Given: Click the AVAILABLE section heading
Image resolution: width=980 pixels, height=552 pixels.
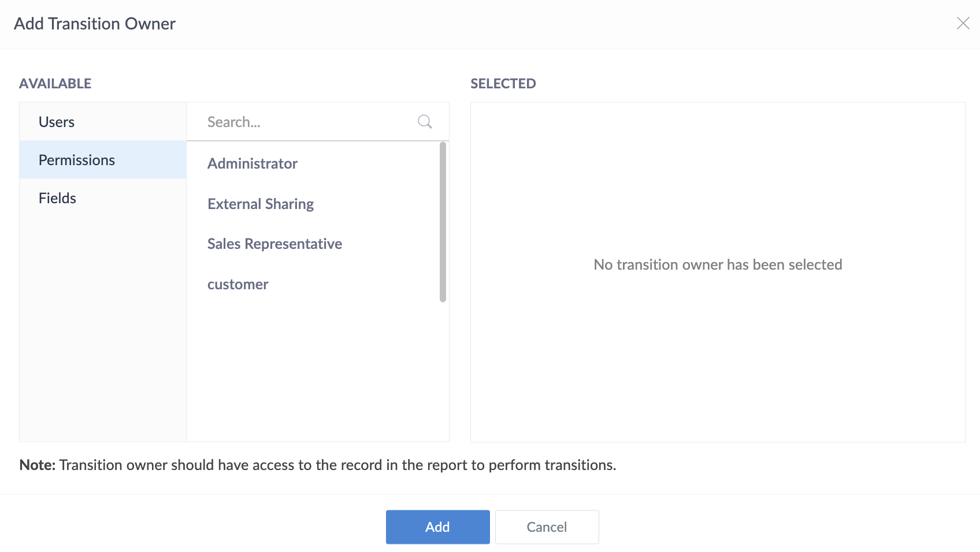Looking at the screenshot, I should point(55,84).
